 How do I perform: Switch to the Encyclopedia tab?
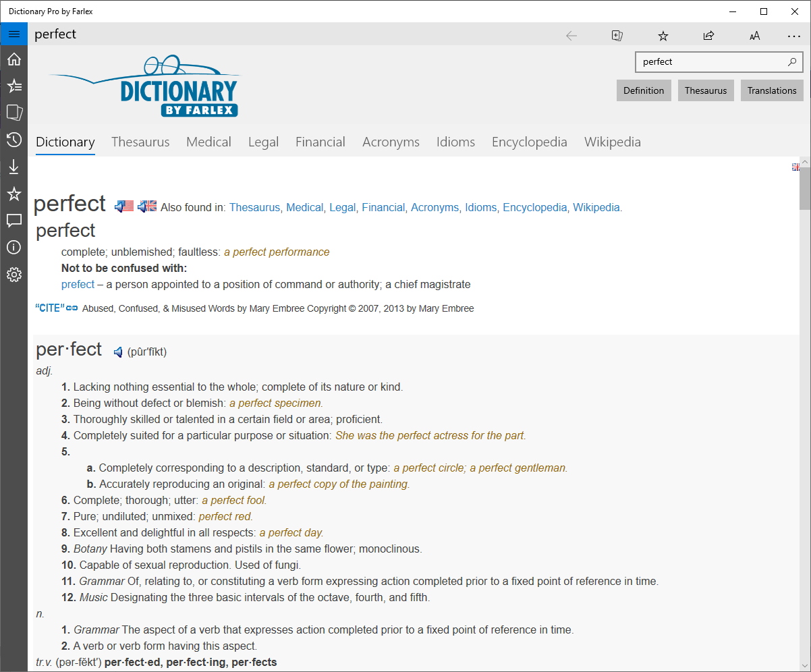[x=529, y=142]
